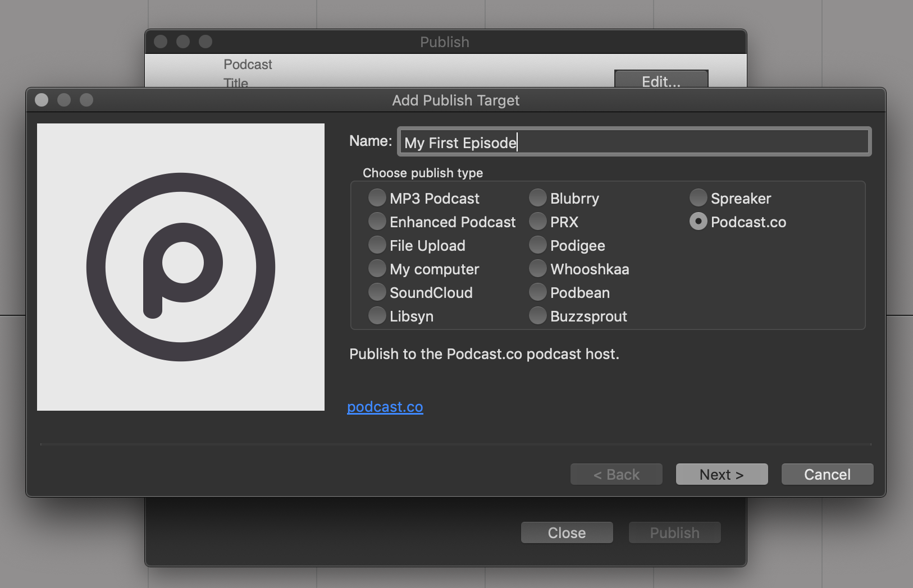The width and height of the screenshot is (913, 588).
Task: Open the podcast.co hyperlink
Action: 385,407
